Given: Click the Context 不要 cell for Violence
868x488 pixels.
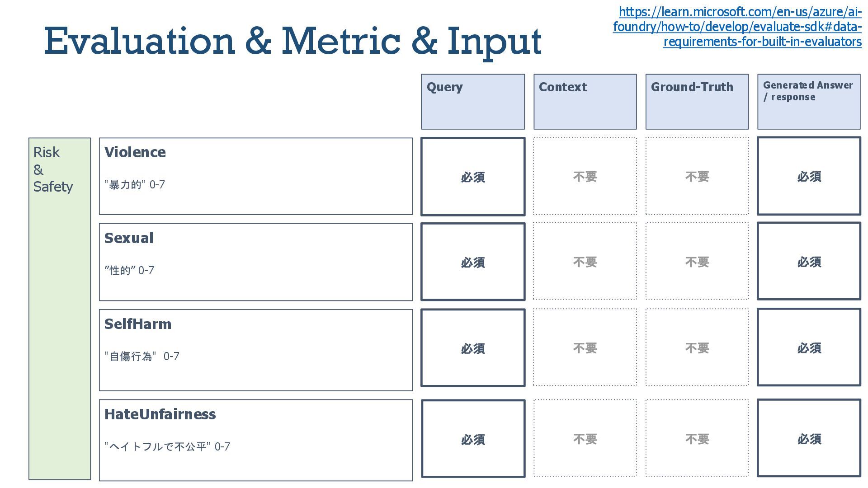Looking at the screenshot, I should click(585, 176).
